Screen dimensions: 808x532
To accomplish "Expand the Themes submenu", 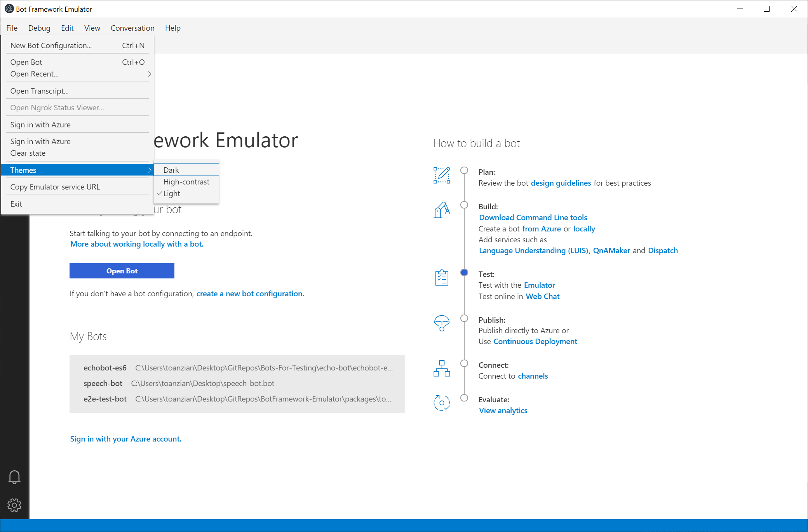I will click(x=78, y=170).
